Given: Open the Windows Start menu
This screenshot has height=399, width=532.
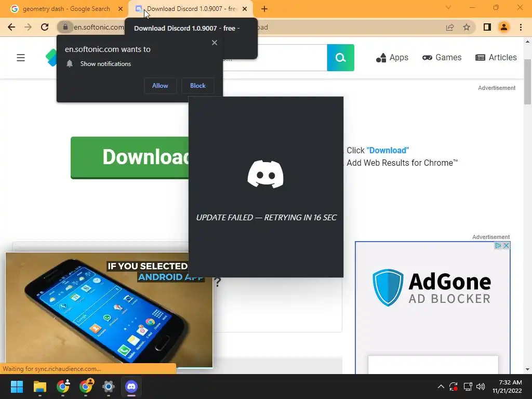Looking at the screenshot, I should [x=17, y=387].
